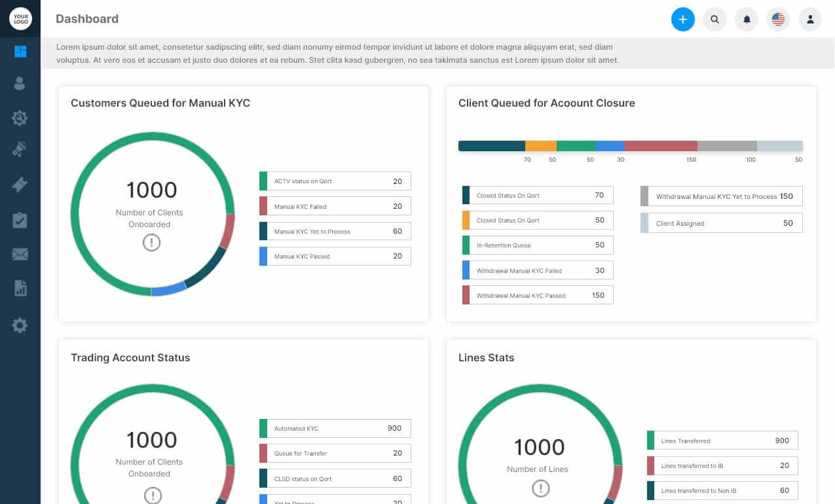
Task: Select the ACTV status on Qort row
Action: click(335, 181)
